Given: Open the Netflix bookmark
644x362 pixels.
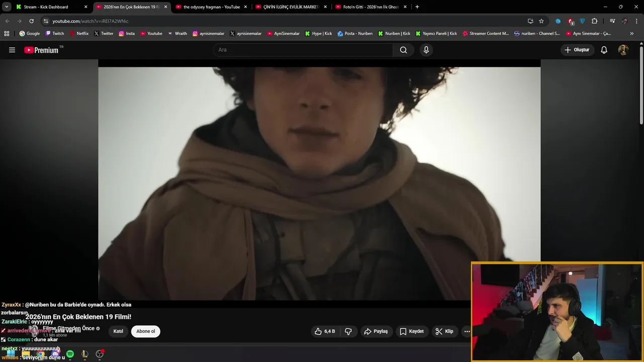Looking at the screenshot, I should pos(79,34).
